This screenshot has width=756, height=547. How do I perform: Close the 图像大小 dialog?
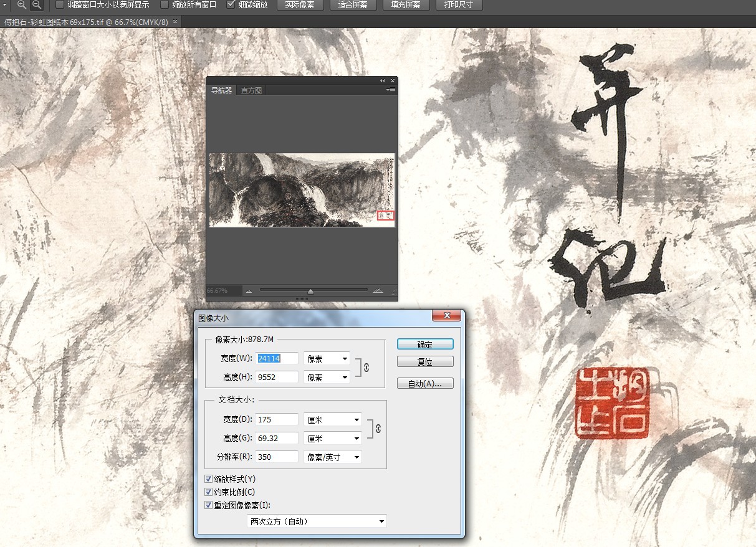pos(446,316)
